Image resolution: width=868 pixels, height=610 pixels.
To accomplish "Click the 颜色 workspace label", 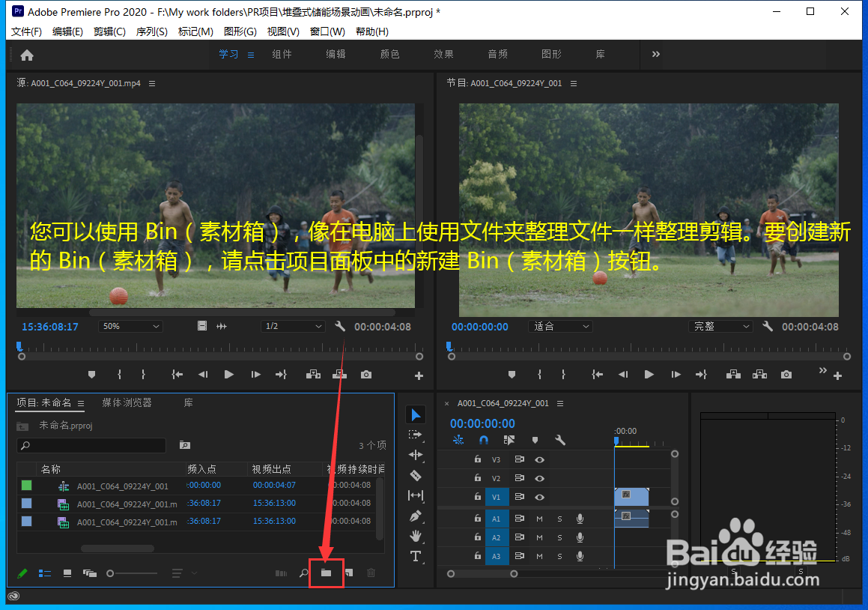I will [389, 54].
